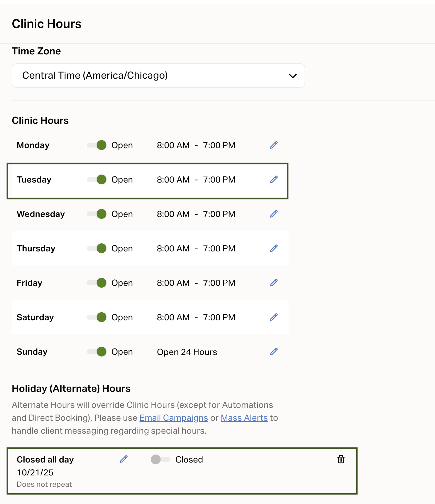
Task: Disable the Wednesday open toggle
Action: pos(97,214)
